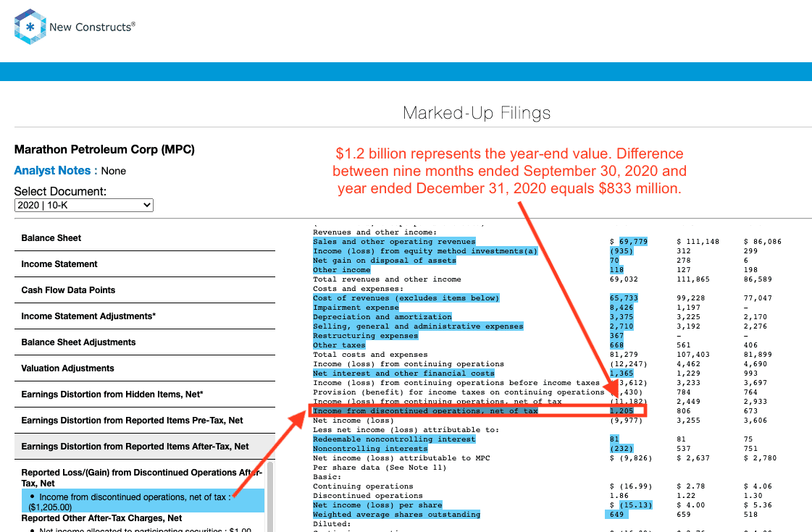Click 'Net interest and other financial costs'
812x532 pixels.
403,373
